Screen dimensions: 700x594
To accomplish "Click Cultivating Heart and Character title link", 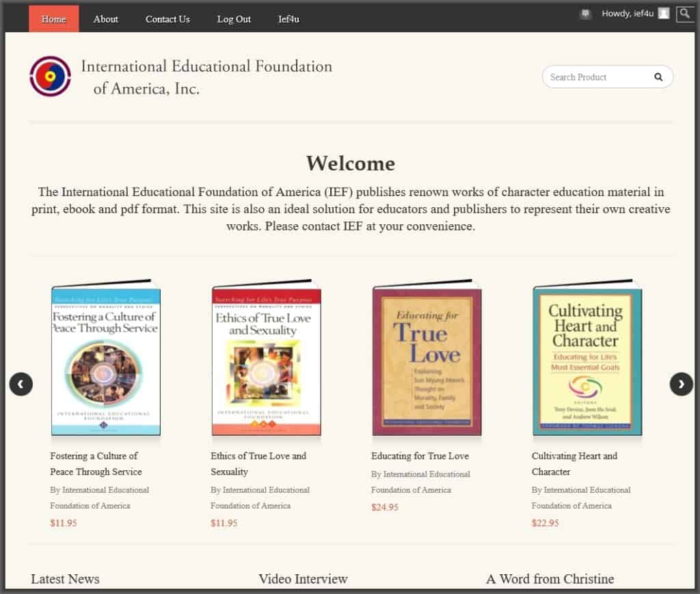I will (x=574, y=463).
